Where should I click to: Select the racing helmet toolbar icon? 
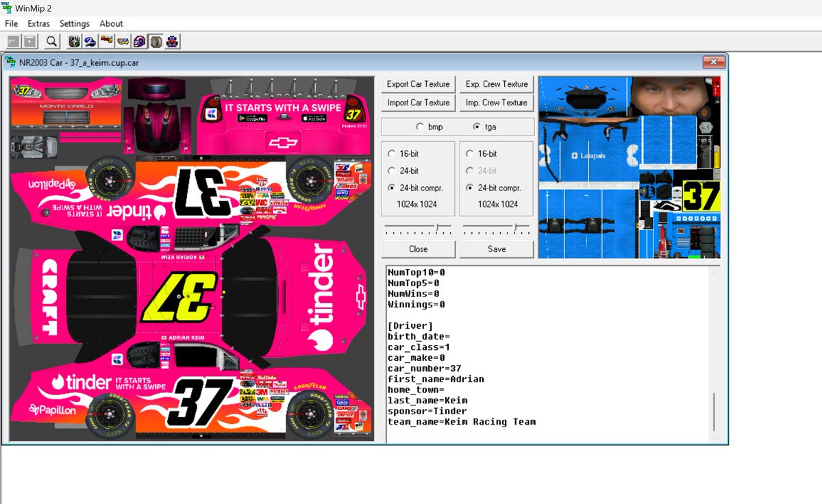[139, 42]
